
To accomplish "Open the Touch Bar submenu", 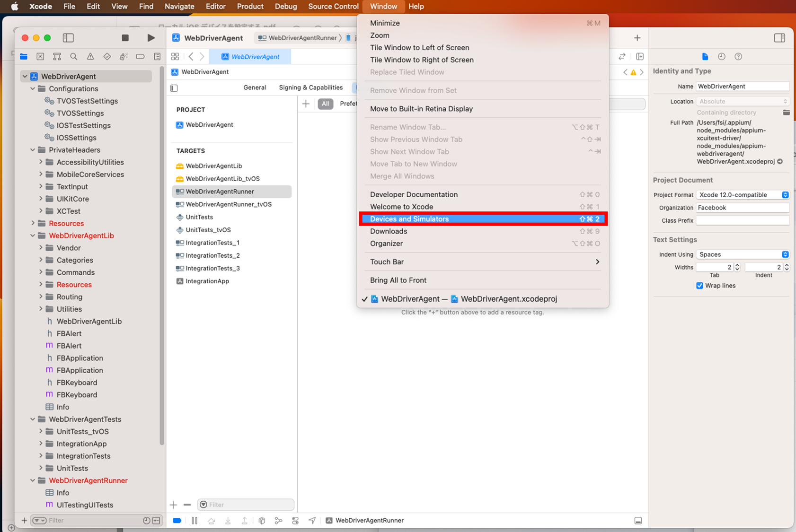I will pyautogui.click(x=483, y=262).
